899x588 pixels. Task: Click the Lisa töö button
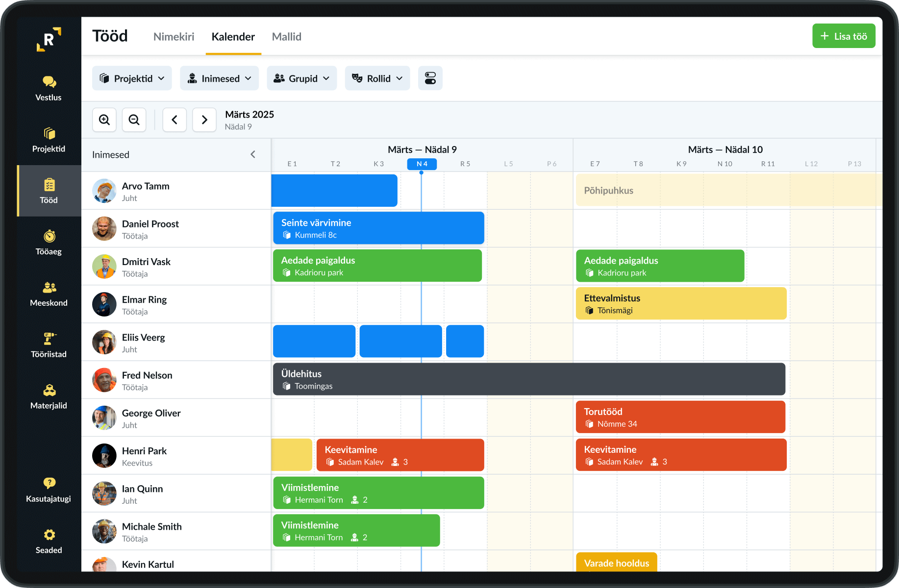pos(844,36)
